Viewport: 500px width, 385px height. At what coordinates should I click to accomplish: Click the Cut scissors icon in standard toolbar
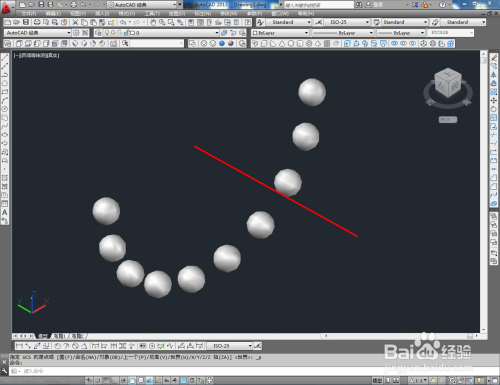pyautogui.click(x=75, y=22)
